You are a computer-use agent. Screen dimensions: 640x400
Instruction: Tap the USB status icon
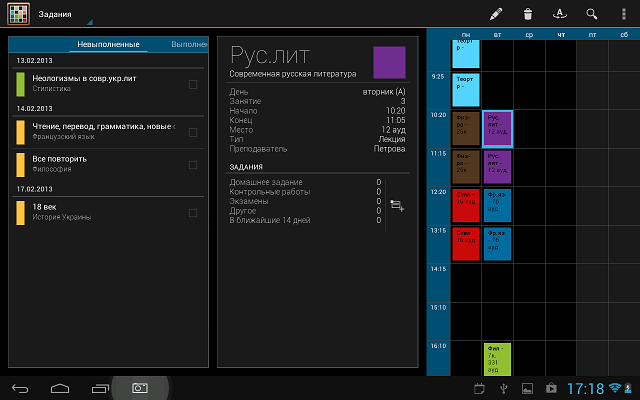click(504, 389)
